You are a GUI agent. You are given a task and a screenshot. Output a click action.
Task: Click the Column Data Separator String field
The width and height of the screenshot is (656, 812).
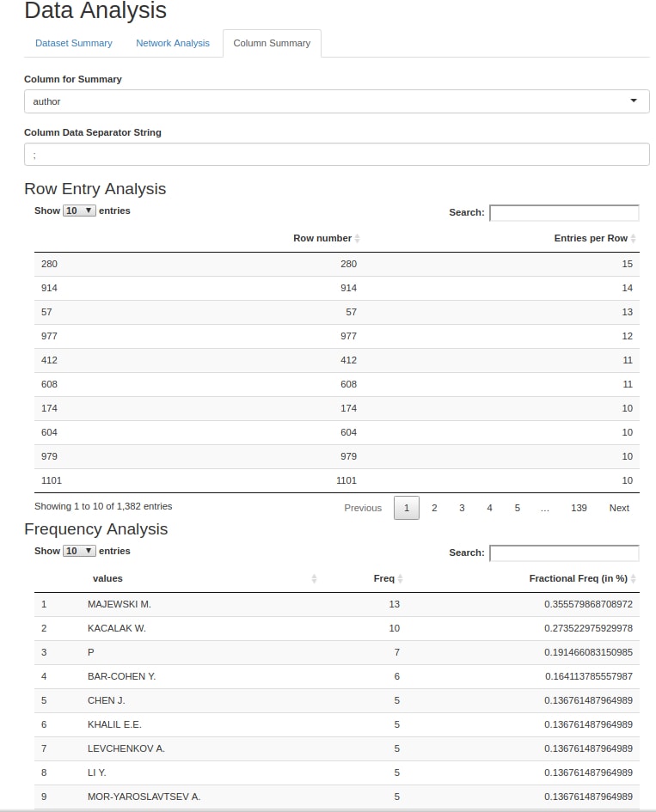click(336, 155)
